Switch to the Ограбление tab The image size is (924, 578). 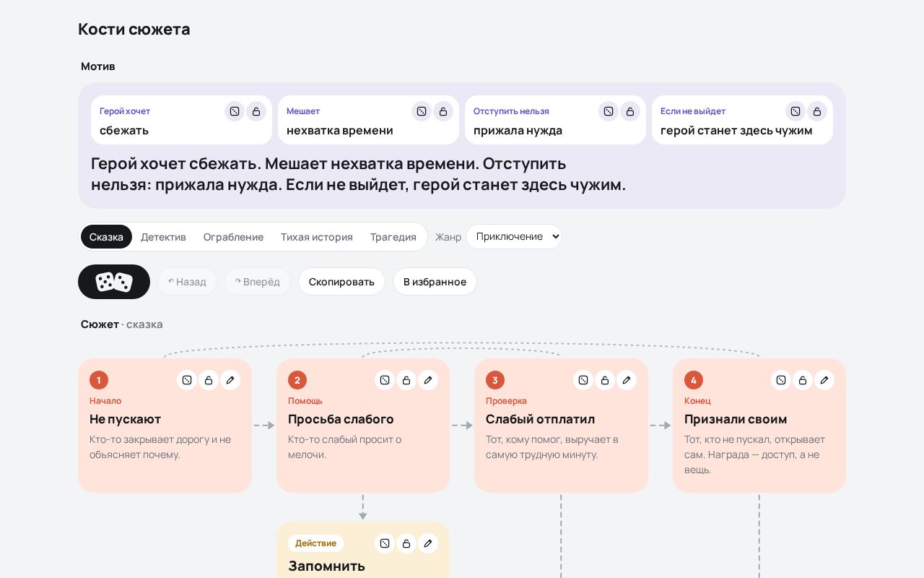pyautogui.click(x=233, y=237)
